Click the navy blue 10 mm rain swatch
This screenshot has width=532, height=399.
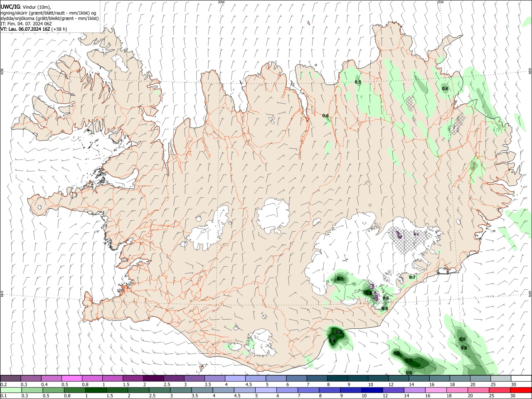(x=372, y=390)
